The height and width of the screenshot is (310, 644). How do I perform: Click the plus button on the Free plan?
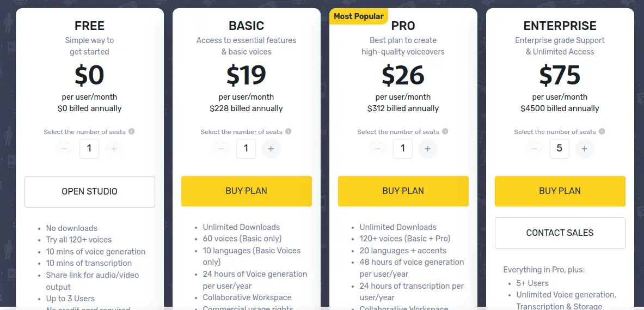pos(114,149)
